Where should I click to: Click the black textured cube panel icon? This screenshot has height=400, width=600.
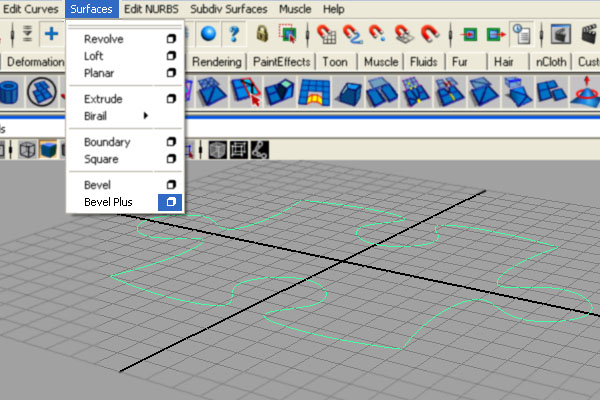pyautogui.click(x=217, y=150)
